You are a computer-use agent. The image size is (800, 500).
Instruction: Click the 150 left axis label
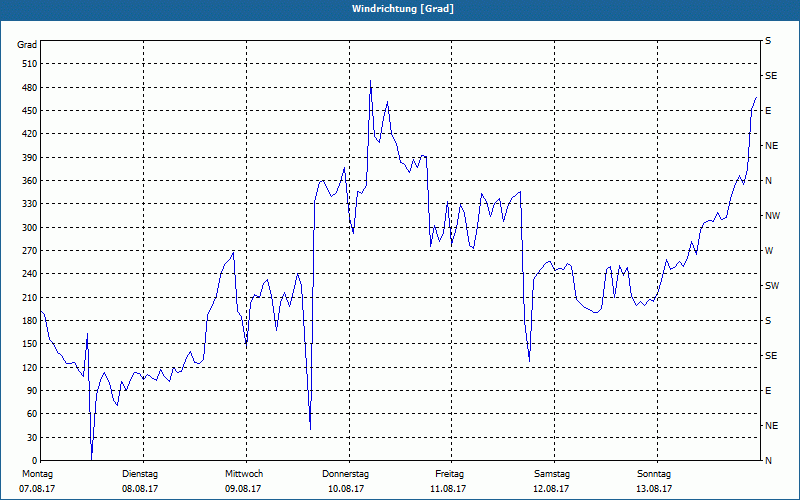point(29,344)
